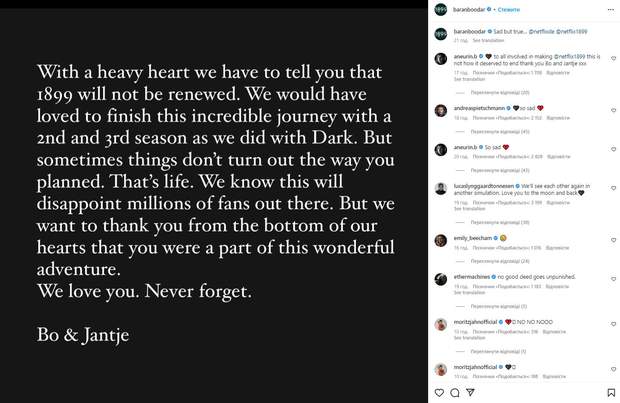
Task: Open the moritzjahnofficial username link
Action: [476, 322]
